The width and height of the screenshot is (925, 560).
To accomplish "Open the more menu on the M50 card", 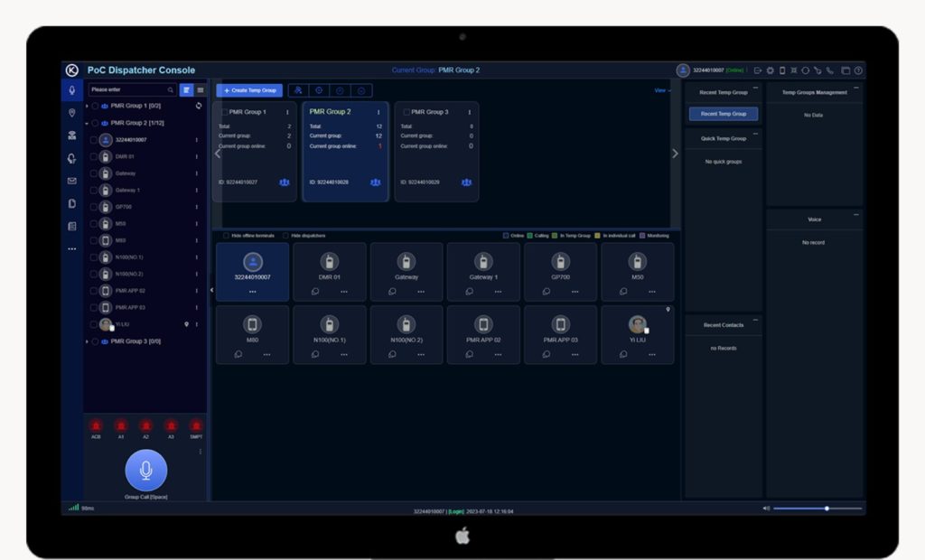I will click(652, 292).
